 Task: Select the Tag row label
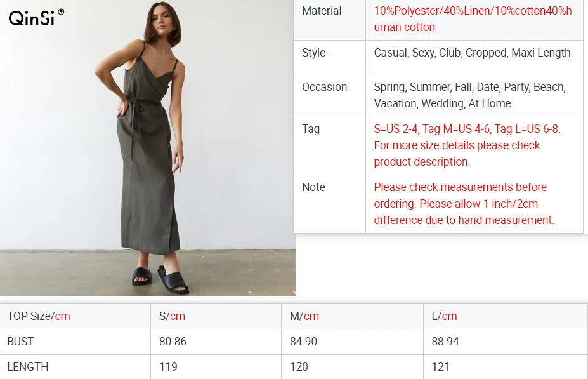pos(311,129)
